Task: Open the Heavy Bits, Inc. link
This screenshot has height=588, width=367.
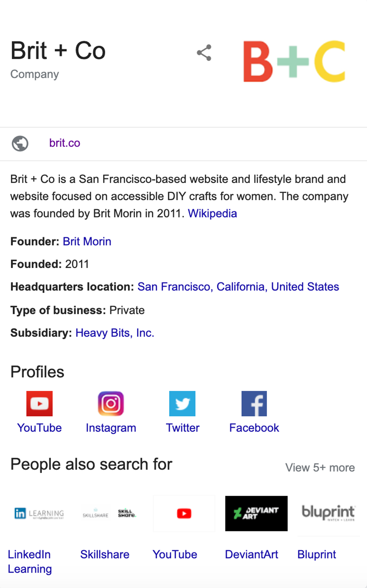Action: click(x=115, y=333)
